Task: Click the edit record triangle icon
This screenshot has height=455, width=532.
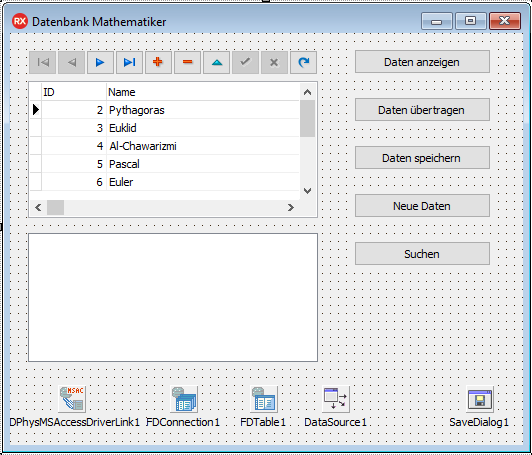Action: coord(216,62)
